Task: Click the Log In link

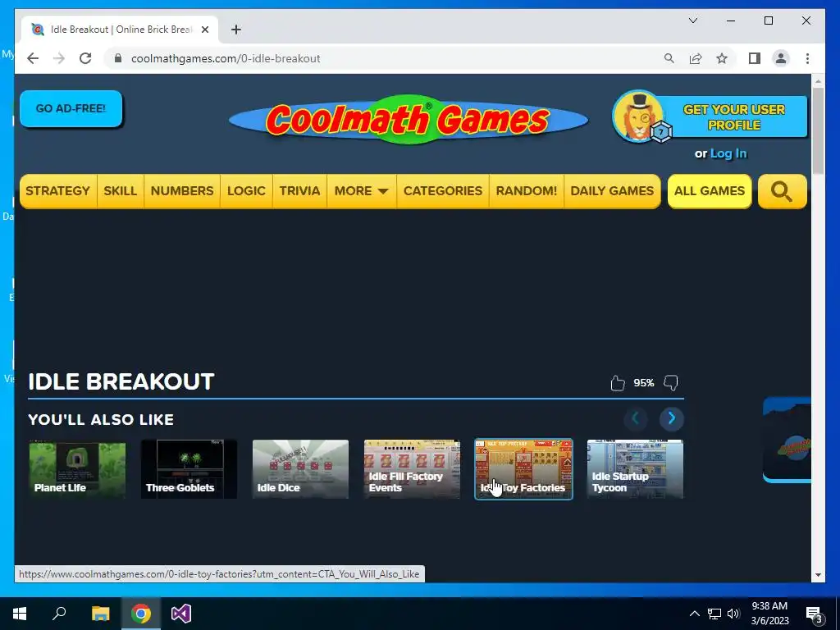Action: tap(728, 153)
